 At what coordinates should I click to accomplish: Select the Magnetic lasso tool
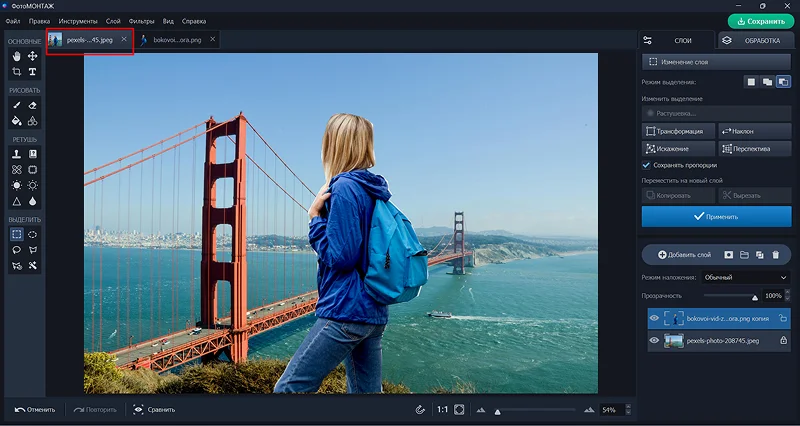pos(17,266)
